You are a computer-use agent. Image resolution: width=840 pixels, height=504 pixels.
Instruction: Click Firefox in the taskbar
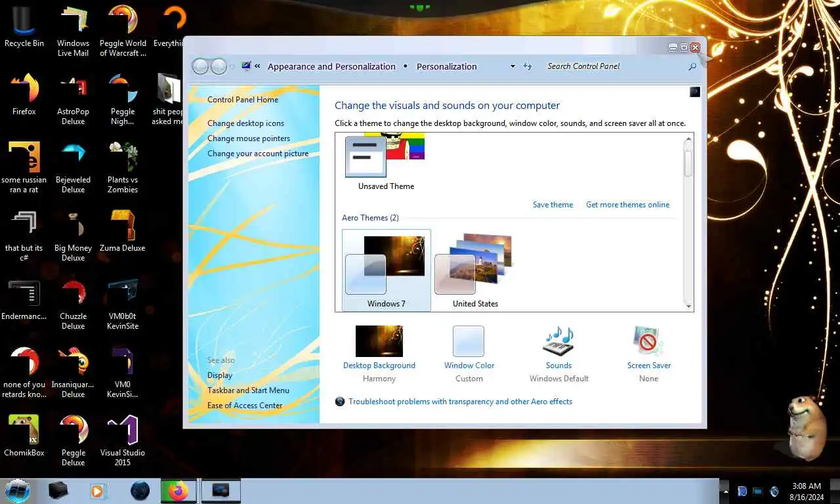pyautogui.click(x=178, y=491)
